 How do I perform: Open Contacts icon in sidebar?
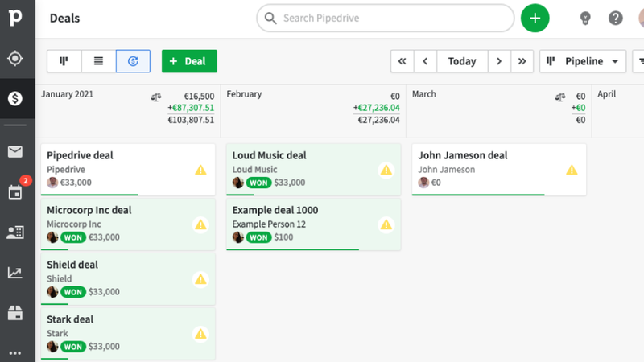coord(15,232)
